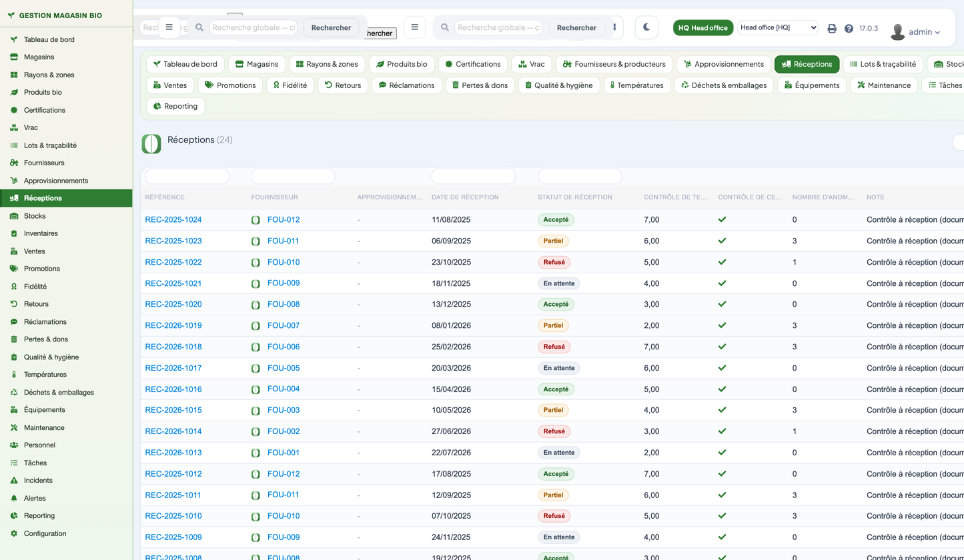Open reception REC-2026-1019
Image resolution: width=964 pixels, height=560 pixels.
pos(173,325)
